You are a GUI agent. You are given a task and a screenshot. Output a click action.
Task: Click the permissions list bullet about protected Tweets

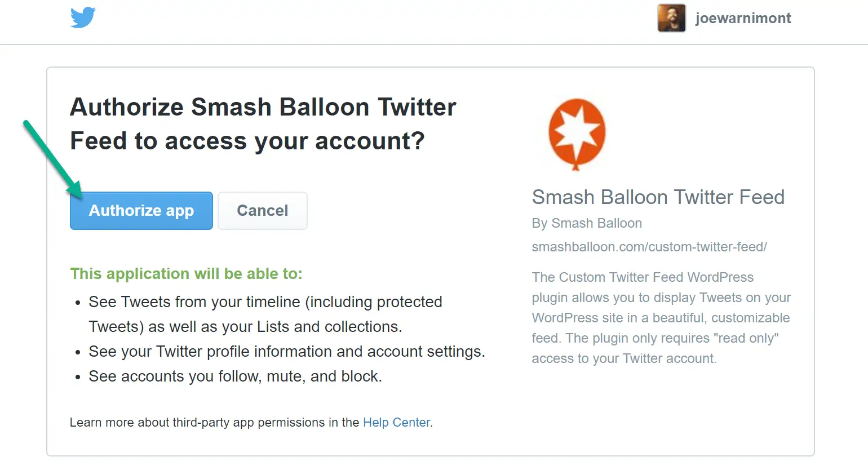[265, 314]
